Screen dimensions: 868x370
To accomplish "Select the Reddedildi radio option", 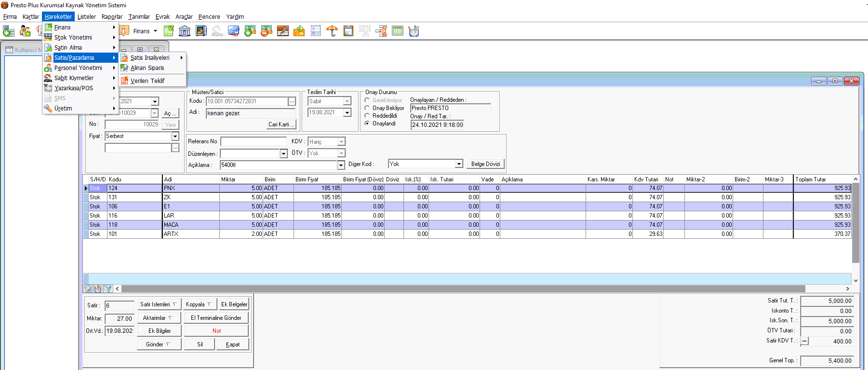I will [367, 116].
